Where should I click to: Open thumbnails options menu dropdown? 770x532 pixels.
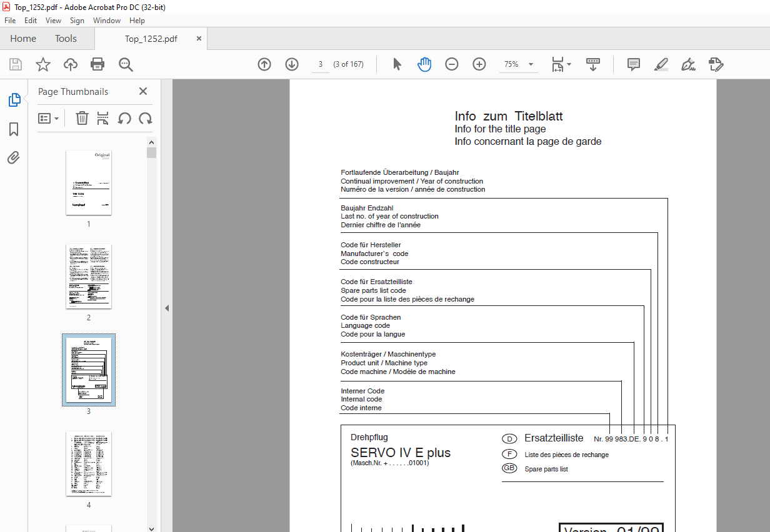48,118
